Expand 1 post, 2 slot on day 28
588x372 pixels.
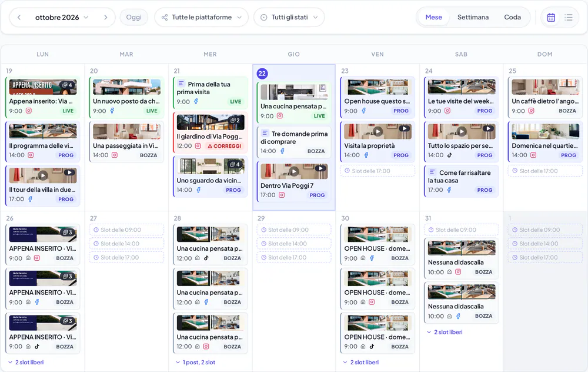point(195,362)
